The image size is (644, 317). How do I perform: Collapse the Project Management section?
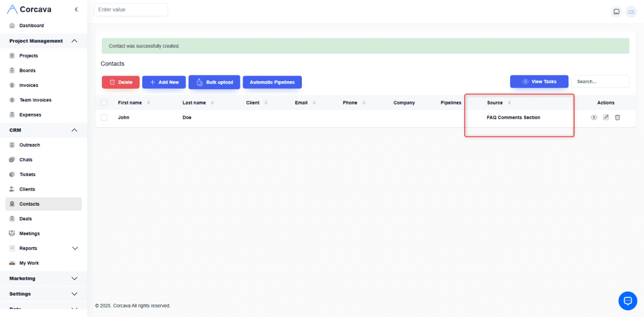tap(74, 41)
